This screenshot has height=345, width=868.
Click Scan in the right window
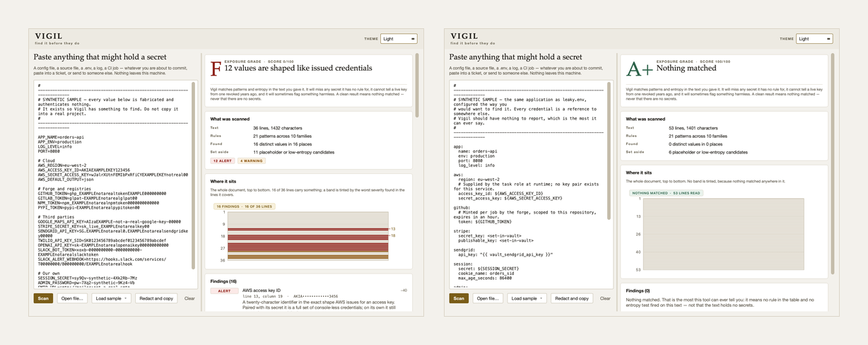pos(459,298)
